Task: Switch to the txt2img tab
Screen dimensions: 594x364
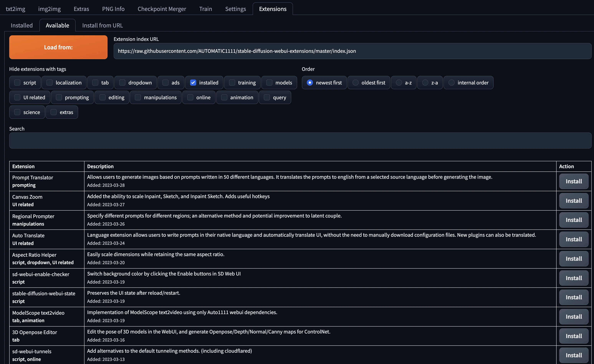Action: 15,9
